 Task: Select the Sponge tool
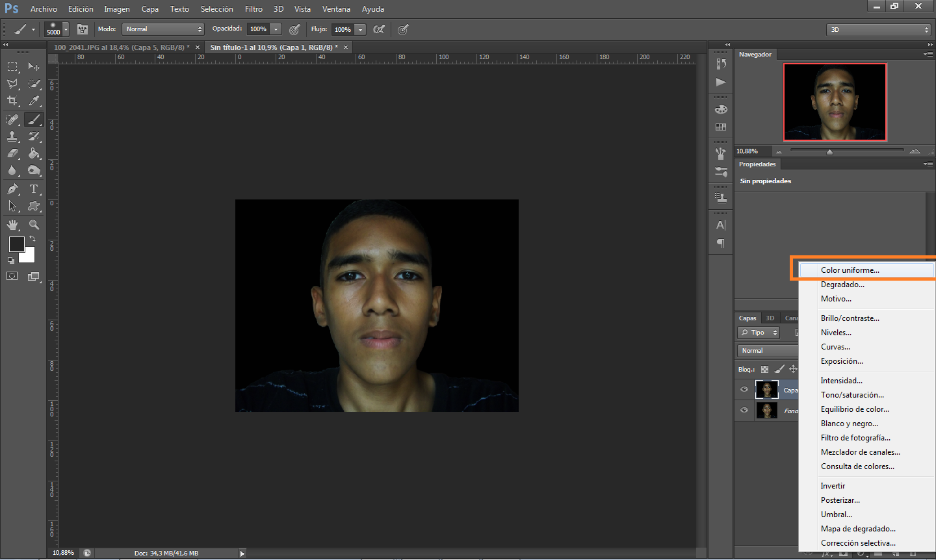tap(34, 170)
